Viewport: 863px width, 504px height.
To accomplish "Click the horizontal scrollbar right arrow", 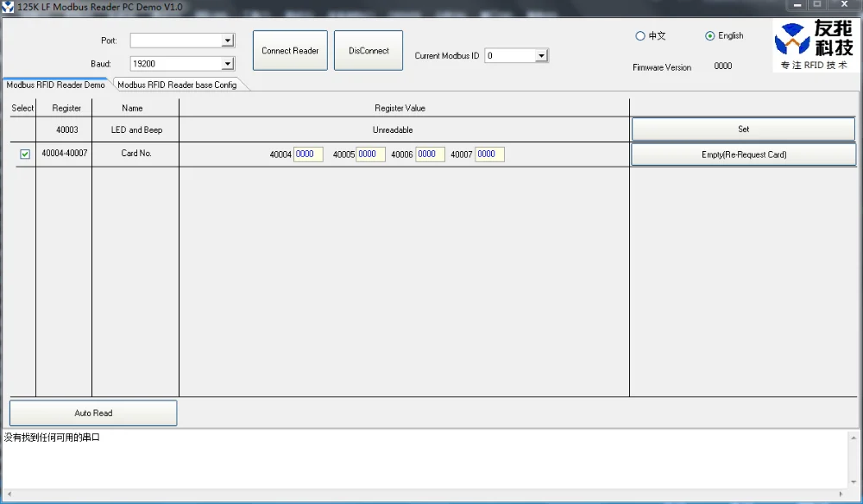I will [x=841, y=495].
